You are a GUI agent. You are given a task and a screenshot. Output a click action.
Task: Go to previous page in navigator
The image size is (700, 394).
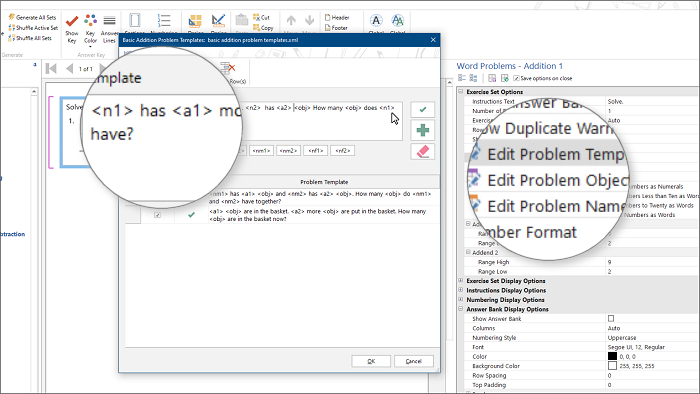pyautogui.click(x=69, y=69)
